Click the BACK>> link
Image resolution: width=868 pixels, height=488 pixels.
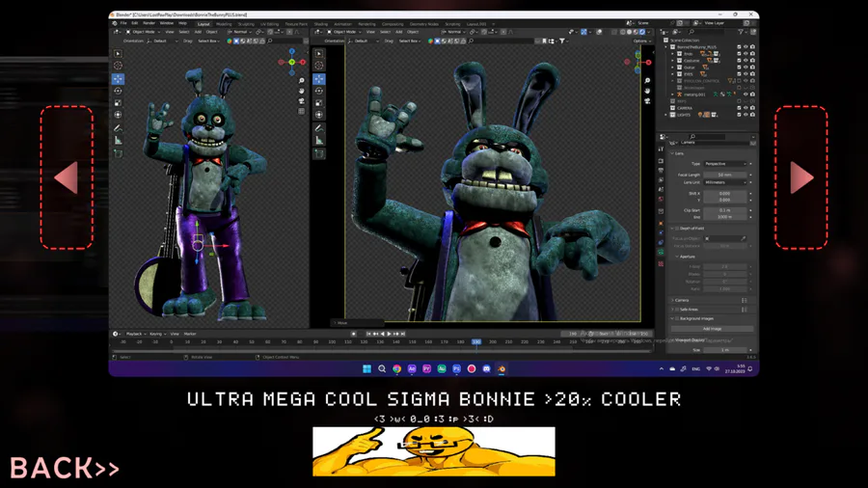click(x=65, y=468)
